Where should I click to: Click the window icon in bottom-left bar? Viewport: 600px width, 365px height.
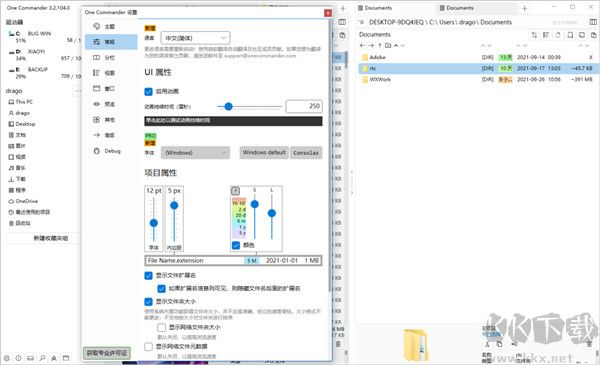(x=66, y=358)
